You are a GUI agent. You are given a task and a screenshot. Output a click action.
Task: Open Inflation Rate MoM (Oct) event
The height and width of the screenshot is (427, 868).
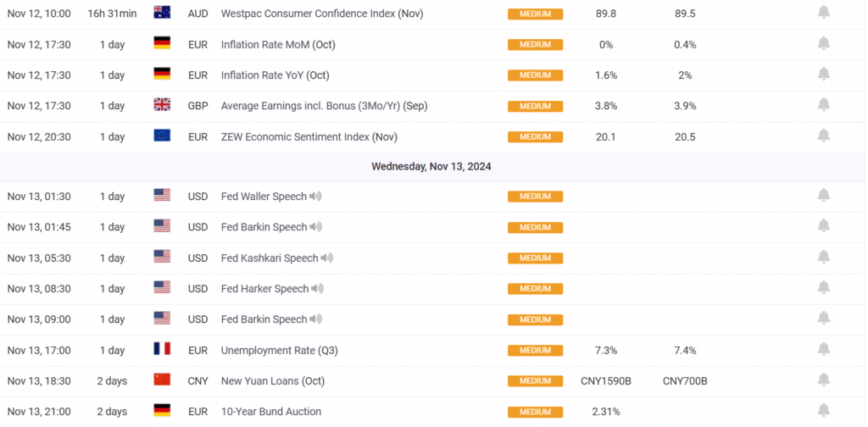tap(278, 44)
